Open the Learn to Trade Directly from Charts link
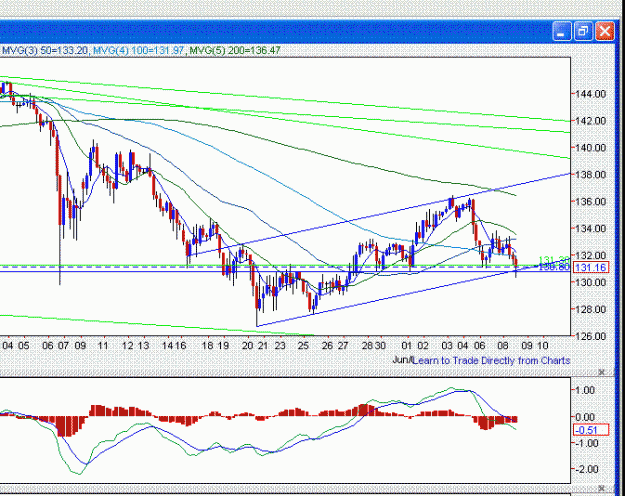This screenshot has height=496, width=625. (x=491, y=360)
